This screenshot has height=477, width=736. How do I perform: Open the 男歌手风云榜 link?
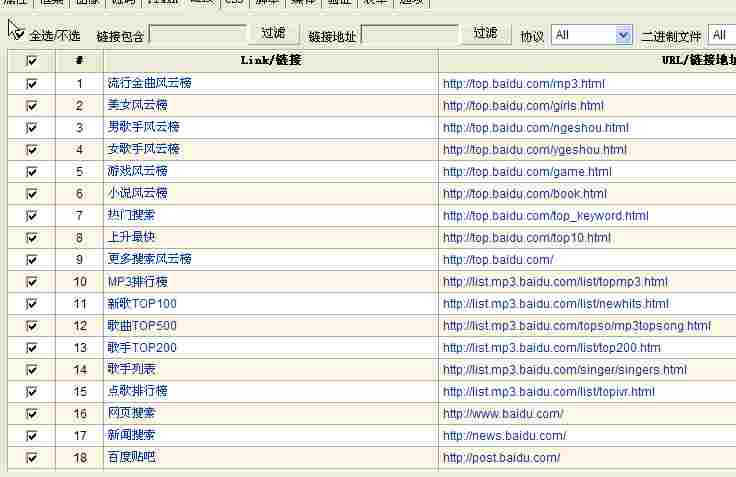tap(144, 127)
